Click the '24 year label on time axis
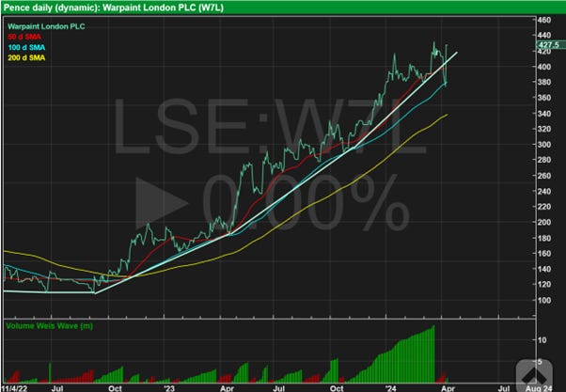566x392 pixels. [x=390, y=388]
